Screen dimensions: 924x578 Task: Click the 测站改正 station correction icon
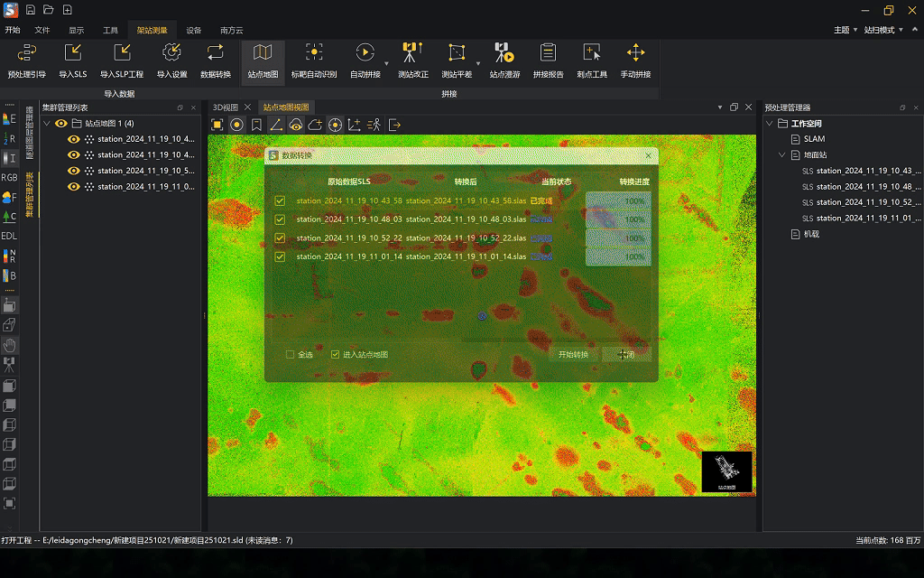pyautogui.click(x=412, y=60)
